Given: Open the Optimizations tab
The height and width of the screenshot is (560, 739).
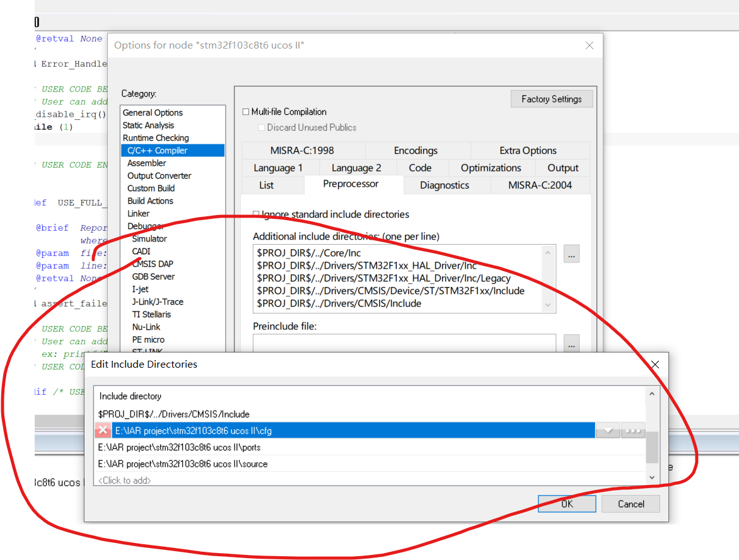Looking at the screenshot, I should pyautogui.click(x=491, y=168).
